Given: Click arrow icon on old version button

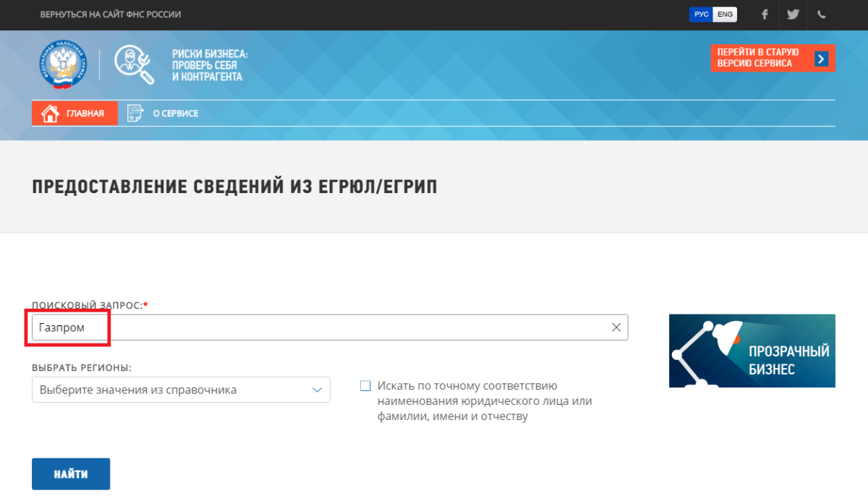Looking at the screenshot, I should pyautogui.click(x=821, y=59).
